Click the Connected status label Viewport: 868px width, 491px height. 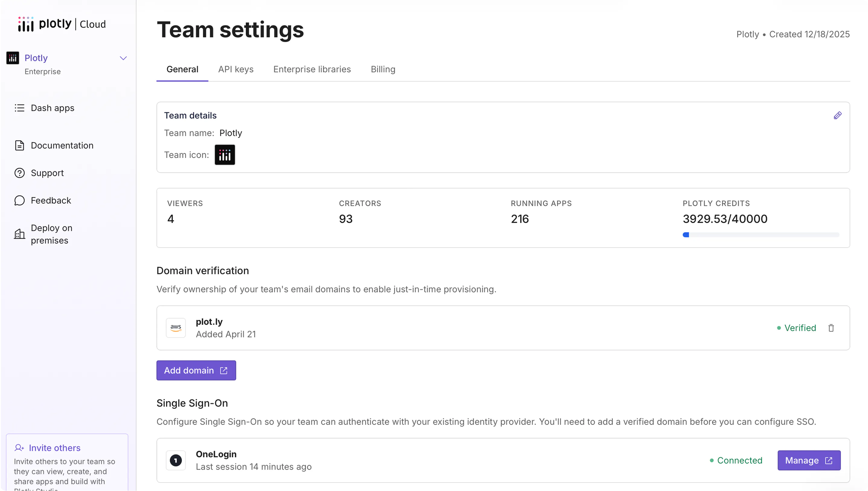click(x=740, y=460)
